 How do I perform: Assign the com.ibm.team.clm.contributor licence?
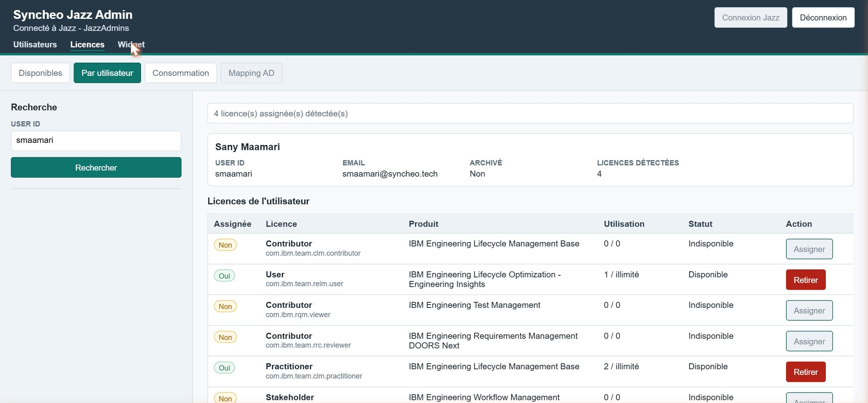(x=809, y=249)
